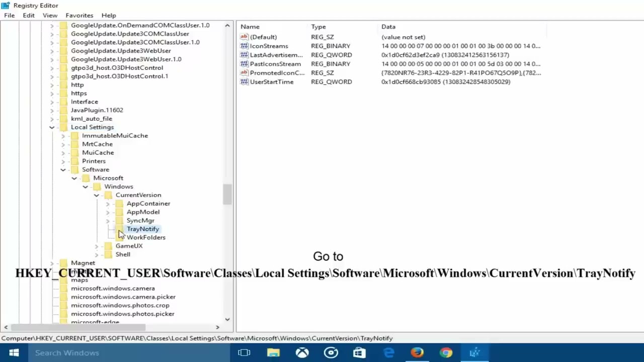Expand the ImmutableMuiCache key

pyautogui.click(x=63, y=136)
